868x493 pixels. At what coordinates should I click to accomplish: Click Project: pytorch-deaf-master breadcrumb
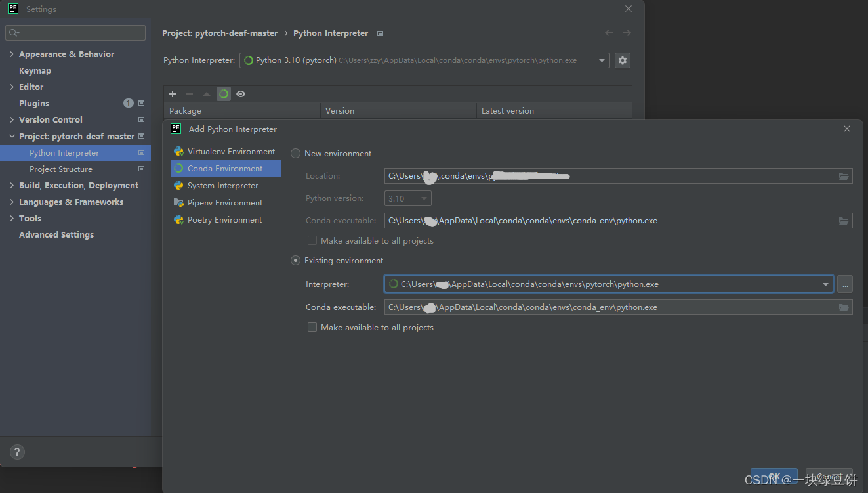[x=220, y=33]
